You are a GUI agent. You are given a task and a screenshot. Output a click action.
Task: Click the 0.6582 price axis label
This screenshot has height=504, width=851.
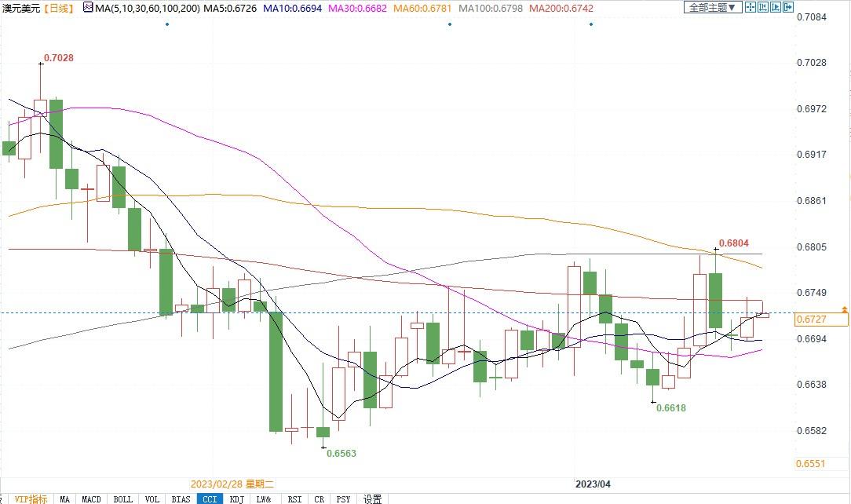[x=812, y=431]
